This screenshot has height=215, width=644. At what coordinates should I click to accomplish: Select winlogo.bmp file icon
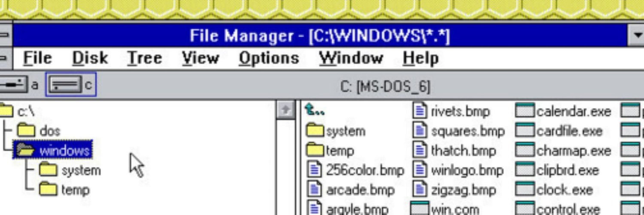pos(420,169)
